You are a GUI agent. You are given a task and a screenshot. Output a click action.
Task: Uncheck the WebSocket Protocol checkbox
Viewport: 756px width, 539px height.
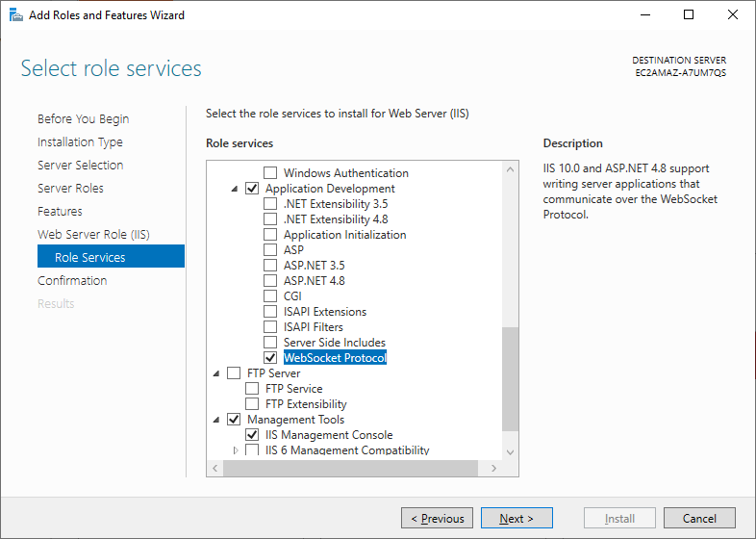point(271,358)
